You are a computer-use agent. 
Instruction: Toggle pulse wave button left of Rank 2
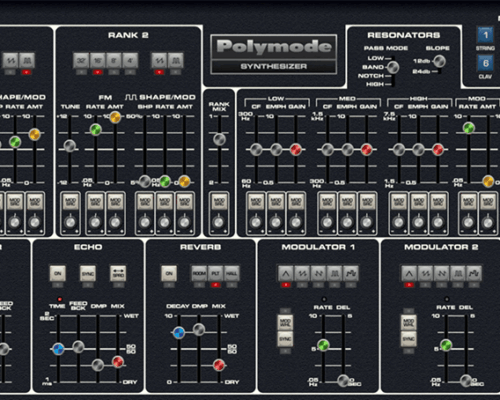(27, 61)
